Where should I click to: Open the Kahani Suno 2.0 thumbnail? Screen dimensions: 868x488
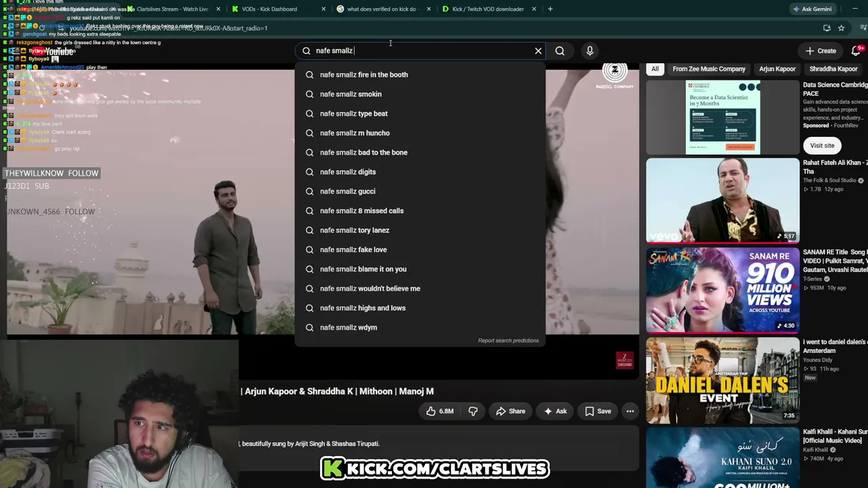point(723,458)
